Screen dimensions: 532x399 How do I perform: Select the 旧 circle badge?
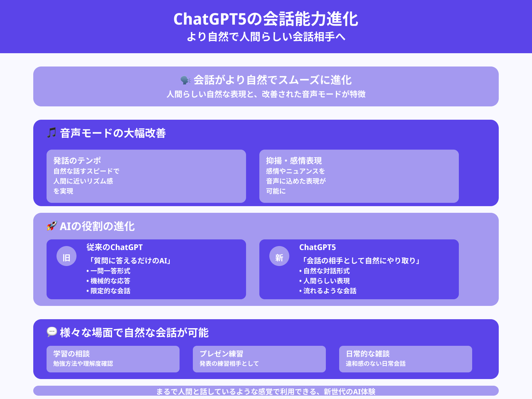click(66, 258)
